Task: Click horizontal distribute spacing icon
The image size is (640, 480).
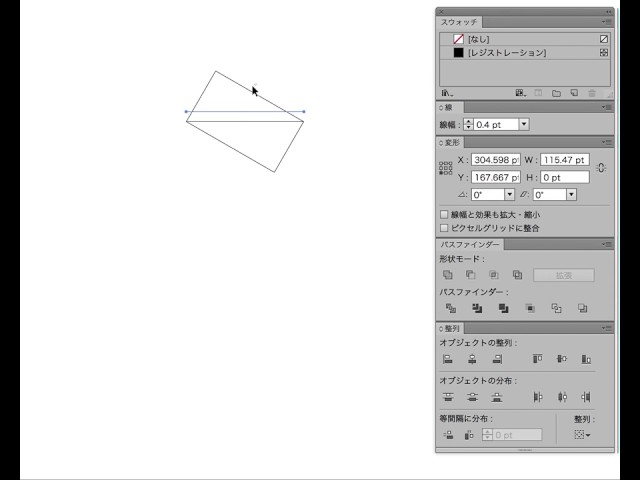Action: pyautogui.click(x=469, y=435)
